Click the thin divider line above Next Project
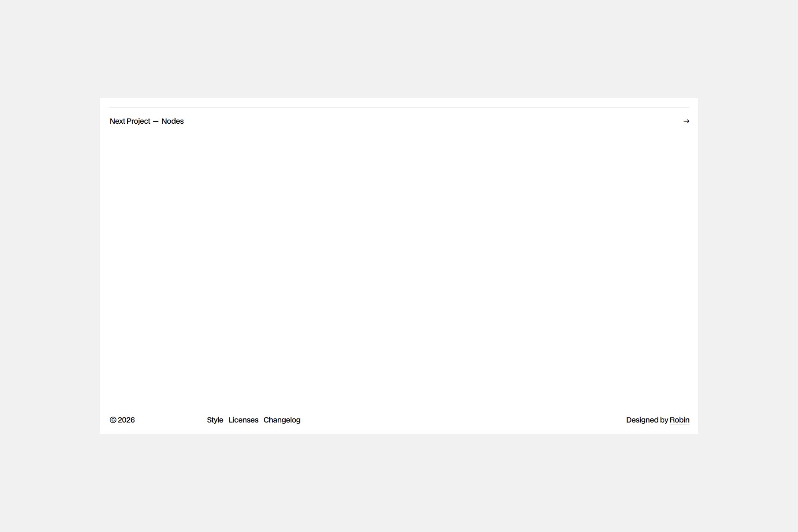This screenshot has height=532, width=798. (399, 107)
